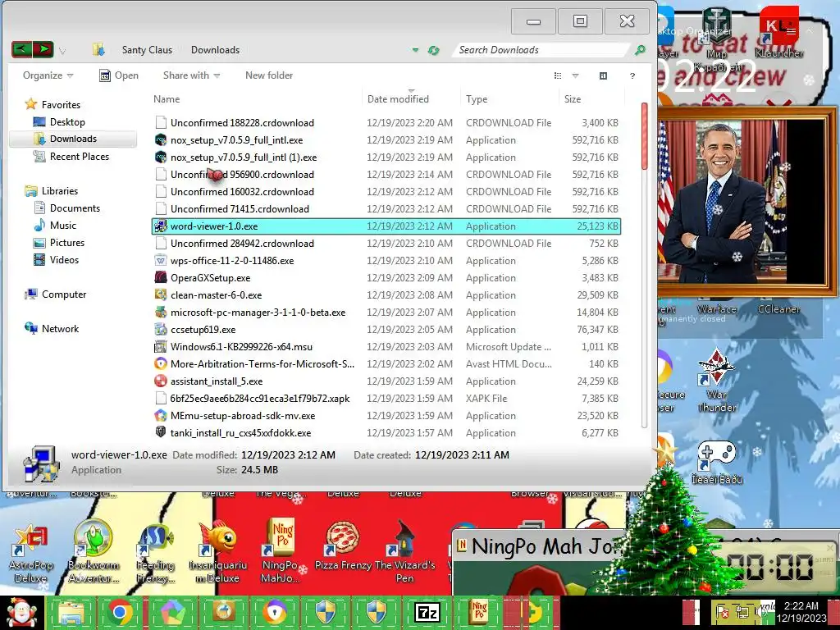This screenshot has width=840, height=630.
Task: Click the ccsetup619.exe file icon
Action: click(160, 329)
